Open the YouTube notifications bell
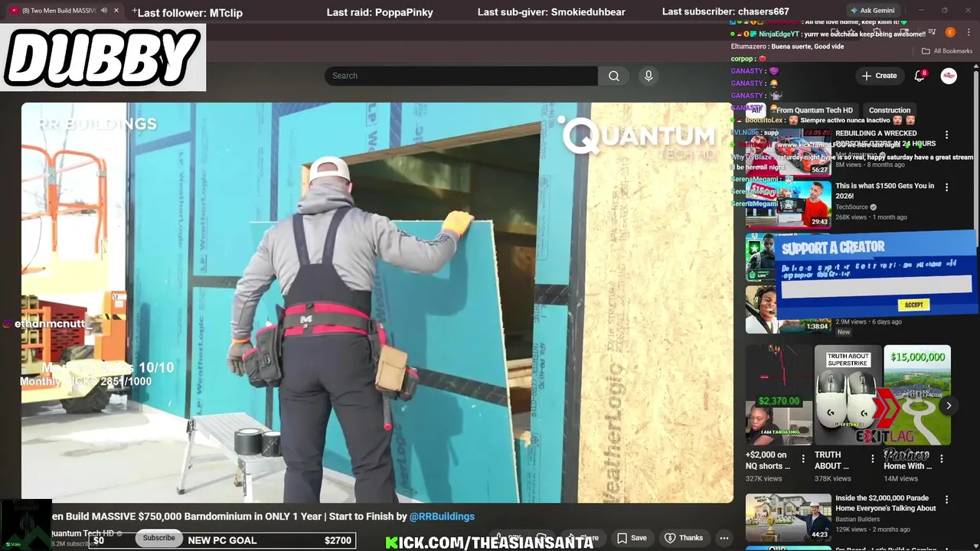980x551 pixels. point(920,76)
